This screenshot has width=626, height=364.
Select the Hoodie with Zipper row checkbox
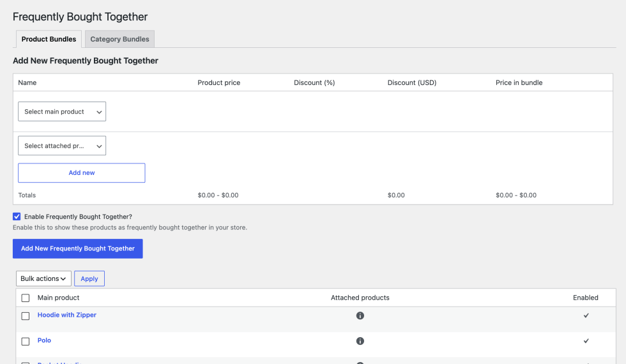(26, 316)
